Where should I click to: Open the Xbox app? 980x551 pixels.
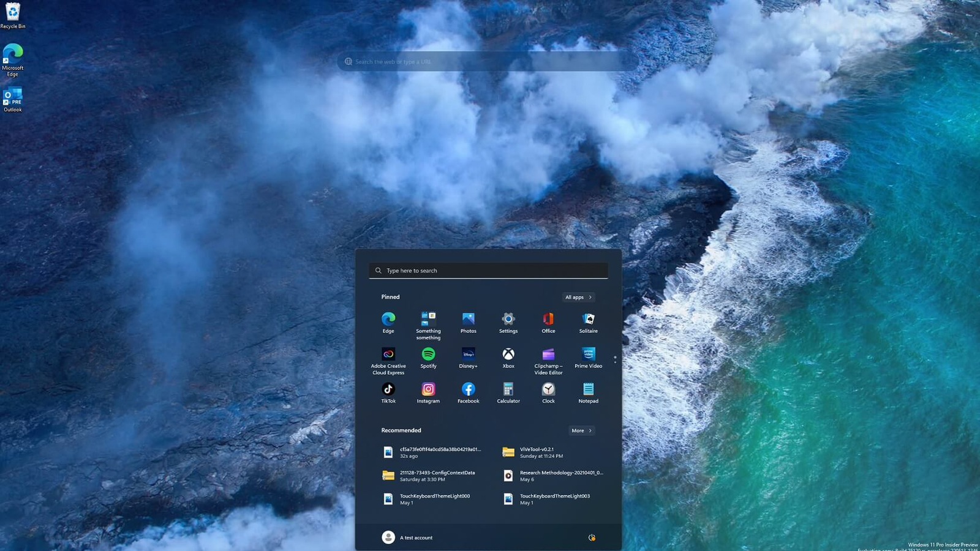508,358
